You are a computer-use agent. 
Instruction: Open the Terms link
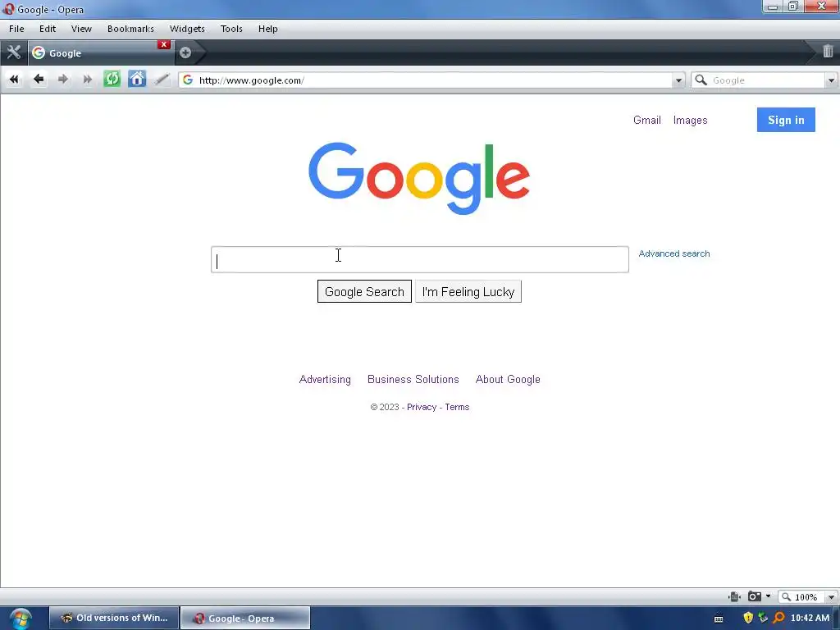(x=457, y=407)
